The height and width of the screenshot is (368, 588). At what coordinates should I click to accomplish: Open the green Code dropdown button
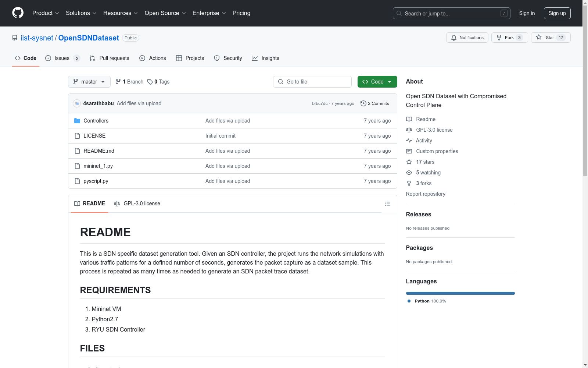coord(377,82)
